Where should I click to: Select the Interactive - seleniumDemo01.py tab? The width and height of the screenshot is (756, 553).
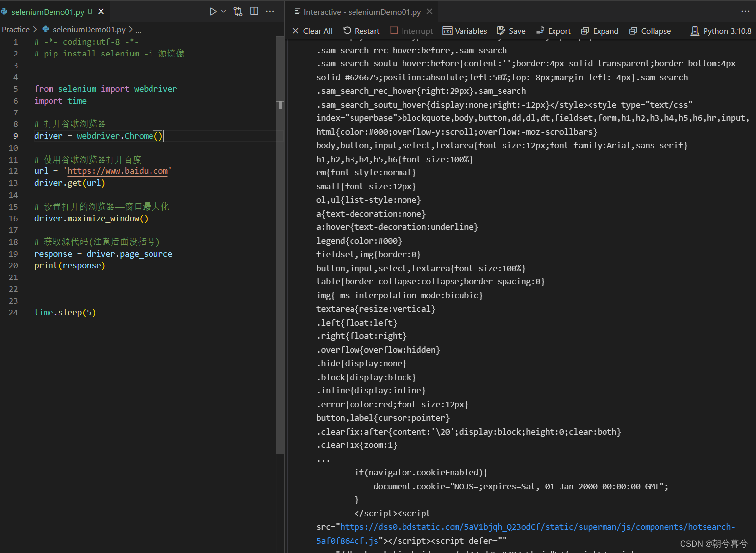pyautogui.click(x=362, y=12)
